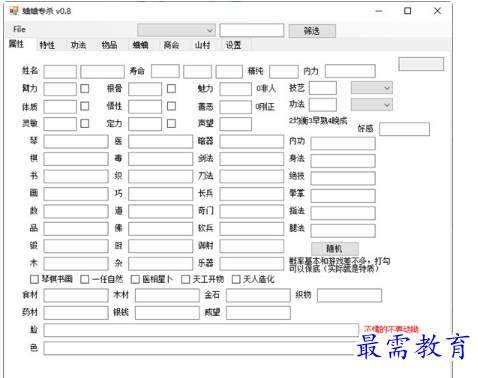Maximize the 蛐蛐专杀 window
Screen dimensions: 478x378
[x=407, y=11]
